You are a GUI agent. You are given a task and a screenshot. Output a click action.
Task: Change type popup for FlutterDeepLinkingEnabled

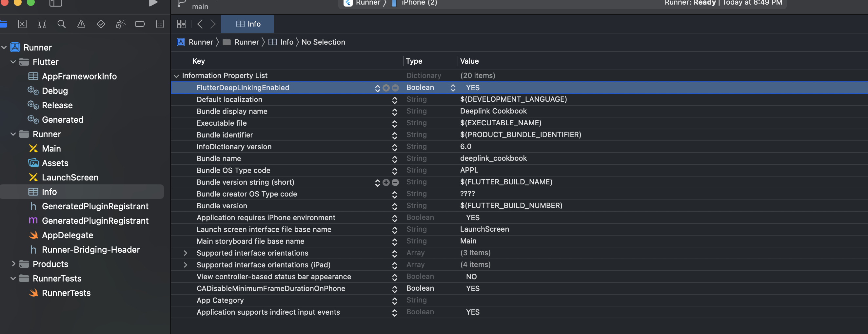(x=453, y=88)
